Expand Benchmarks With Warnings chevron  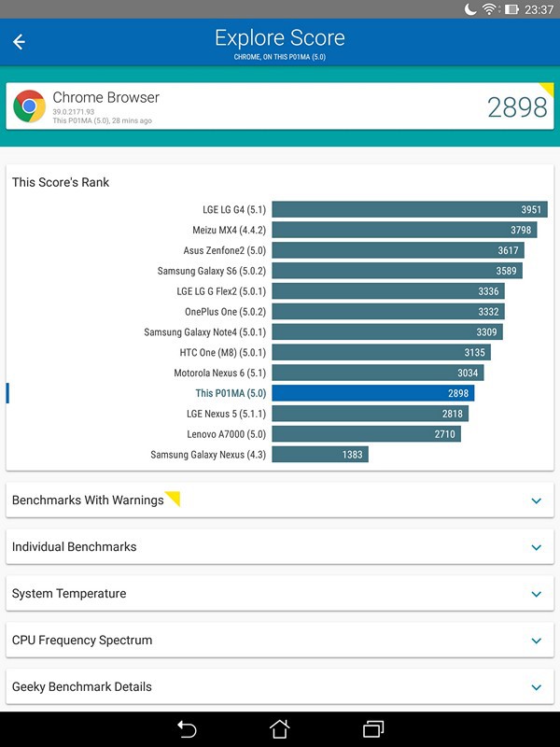pos(536,500)
